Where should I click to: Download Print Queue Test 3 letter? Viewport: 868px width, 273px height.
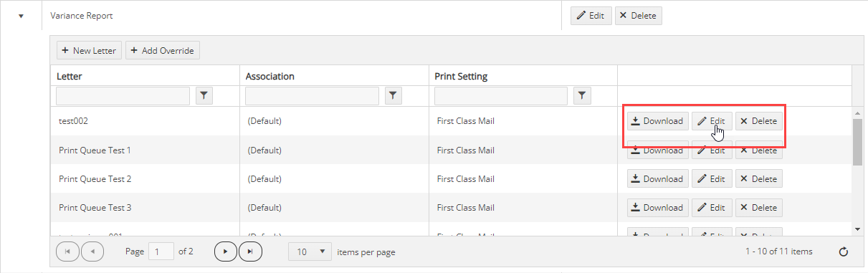[x=658, y=207]
